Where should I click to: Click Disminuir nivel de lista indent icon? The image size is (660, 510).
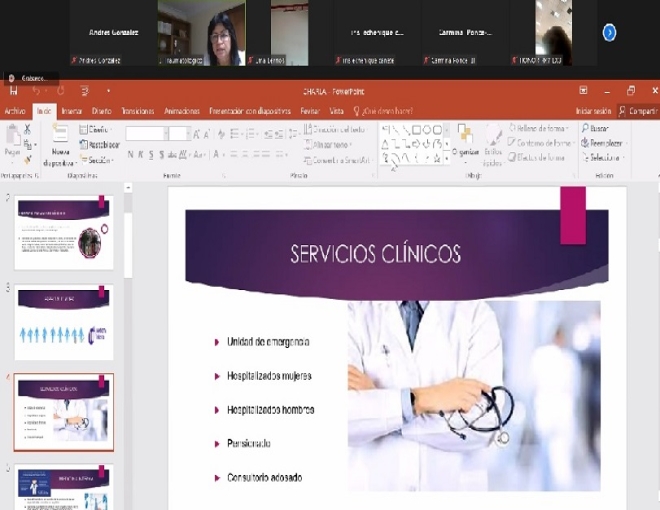[268, 134]
